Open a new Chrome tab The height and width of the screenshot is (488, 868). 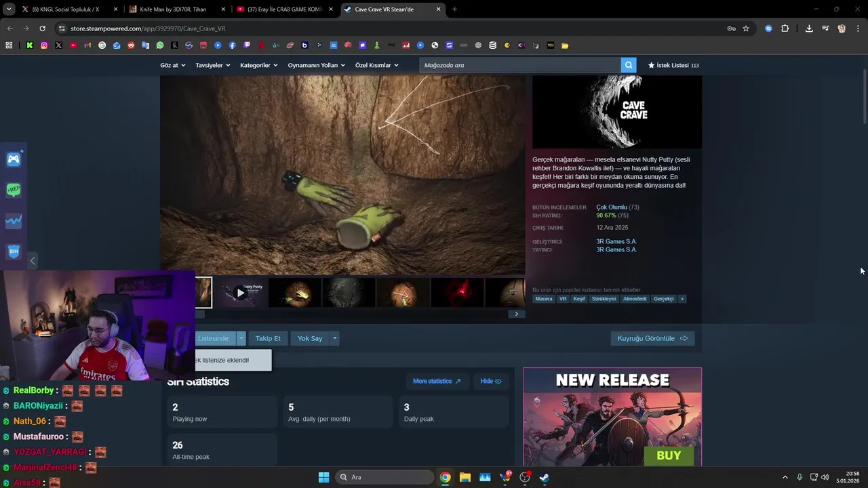pyautogui.click(x=454, y=9)
